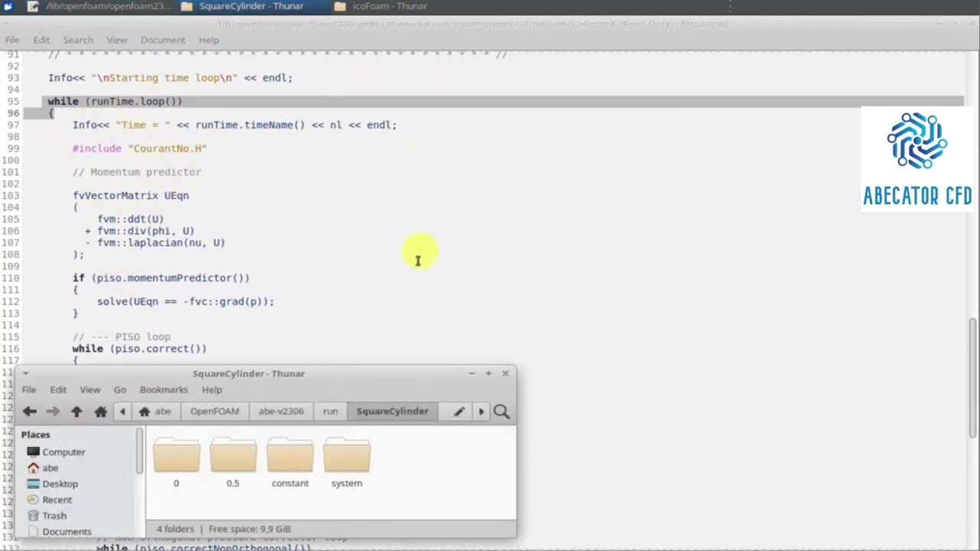Click the fvm::laplacian(nu, U) line
Screen dimensions: 980x551
[x=155, y=243]
